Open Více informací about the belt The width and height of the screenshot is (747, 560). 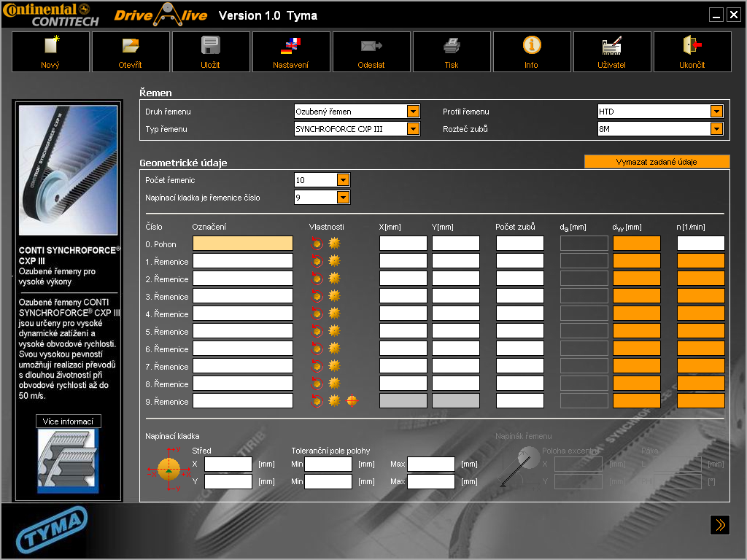point(68,421)
